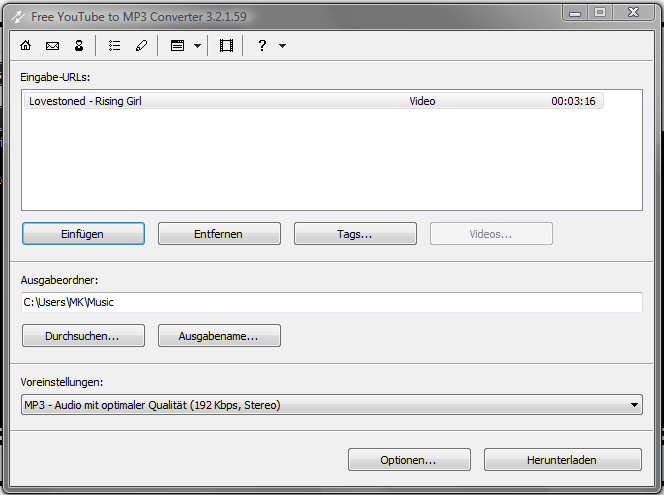Click the pencil edit icon
Image resolution: width=664 pixels, height=495 pixels.
pyautogui.click(x=141, y=45)
